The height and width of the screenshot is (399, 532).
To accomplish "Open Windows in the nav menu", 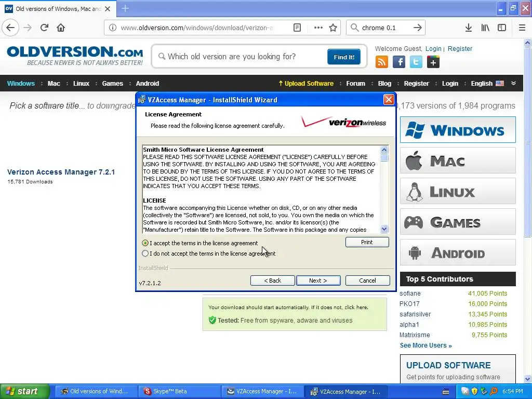I will 21,84.
